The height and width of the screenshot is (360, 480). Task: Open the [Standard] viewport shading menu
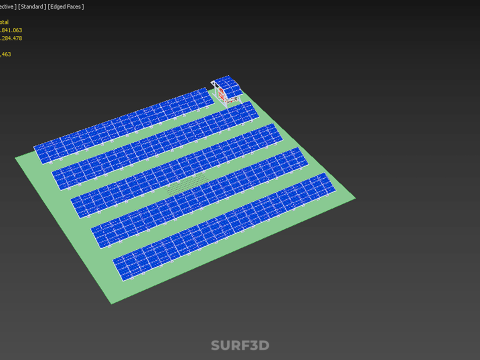(32, 7)
